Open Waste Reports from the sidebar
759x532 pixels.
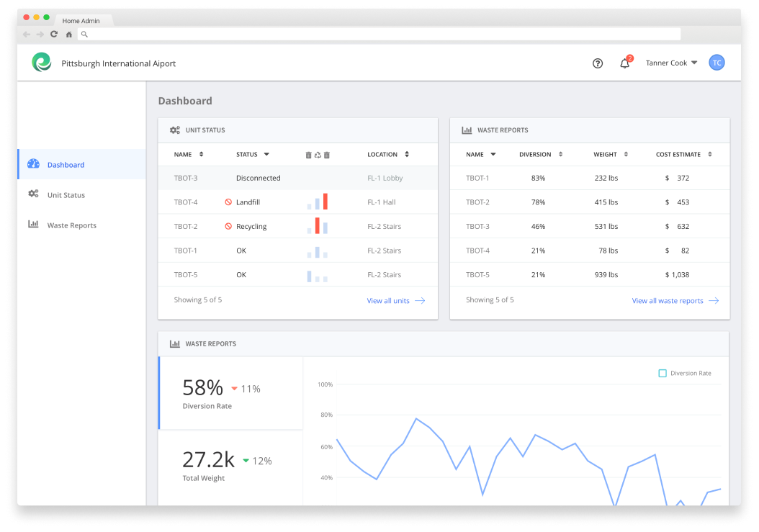[x=82, y=225]
